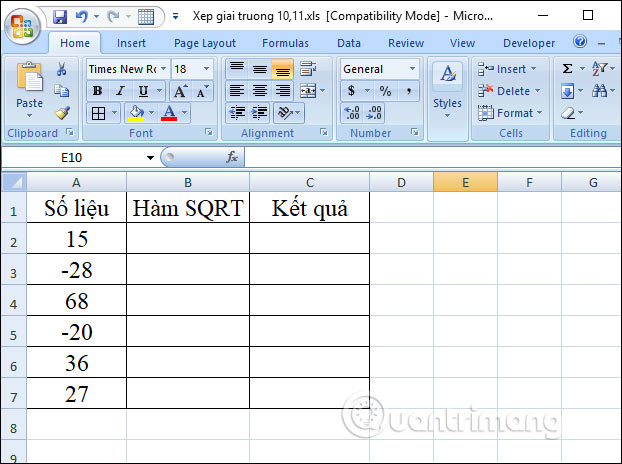The height and width of the screenshot is (464, 622).
Task: Toggle Underline formatting
Action: (x=143, y=91)
